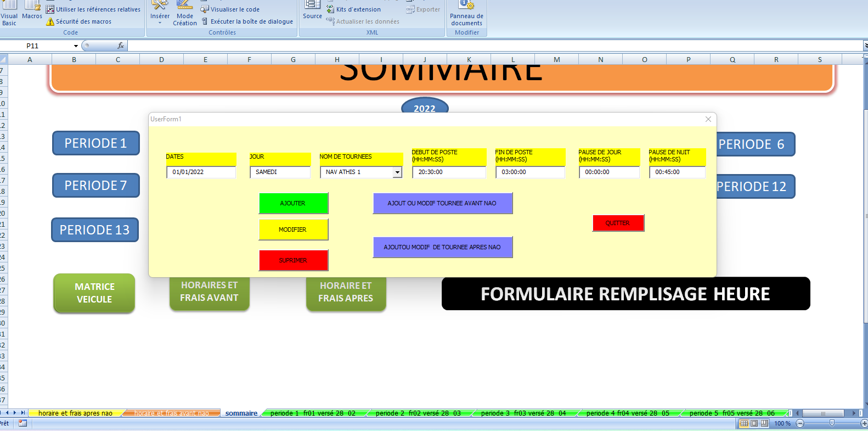Open periode 1 fr01 sheet tab

pyautogui.click(x=313, y=413)
